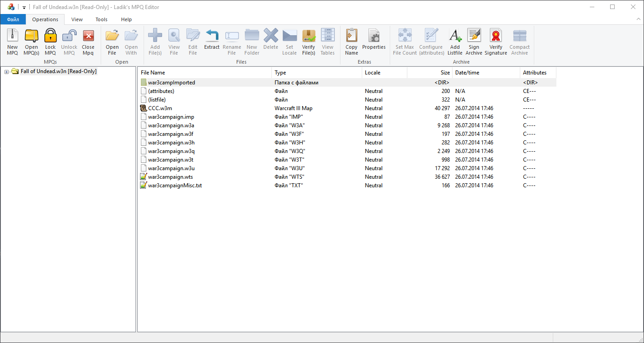
Task: Open the quick access toolbar dropdown
Action: pyautogui.click(x=24, y=8)
